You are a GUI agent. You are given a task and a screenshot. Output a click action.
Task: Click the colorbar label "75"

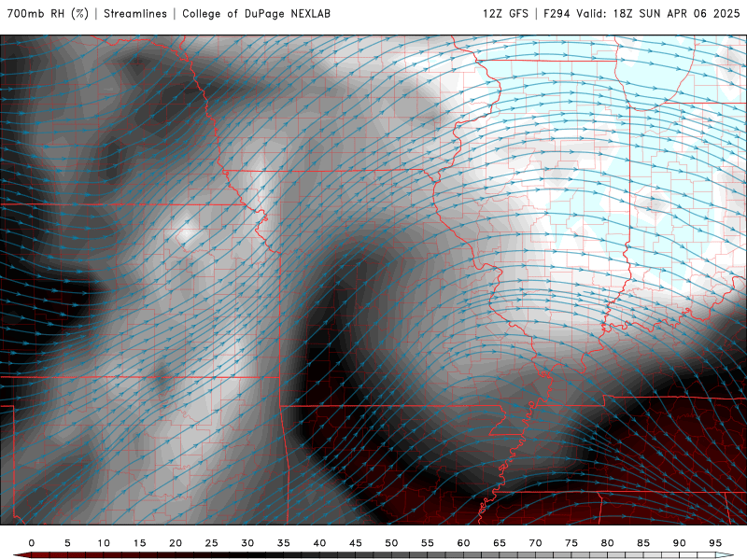(571, 543)
